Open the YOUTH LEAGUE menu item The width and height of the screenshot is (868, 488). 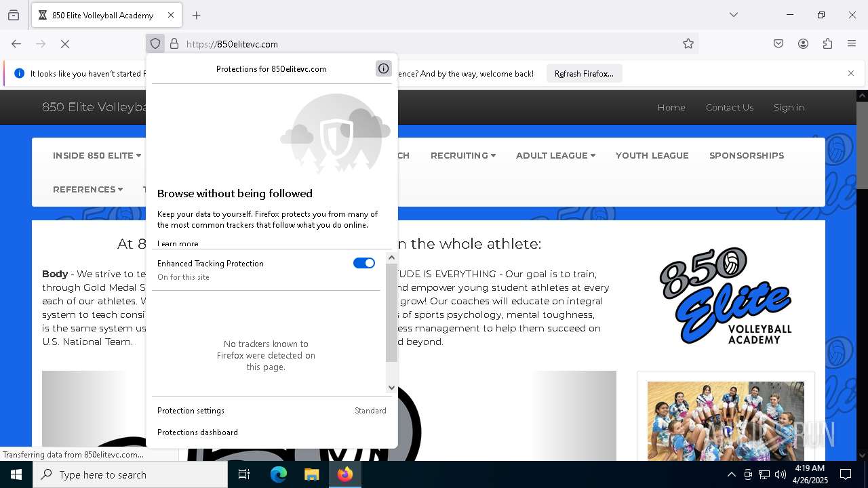click(x=652, y=155)
